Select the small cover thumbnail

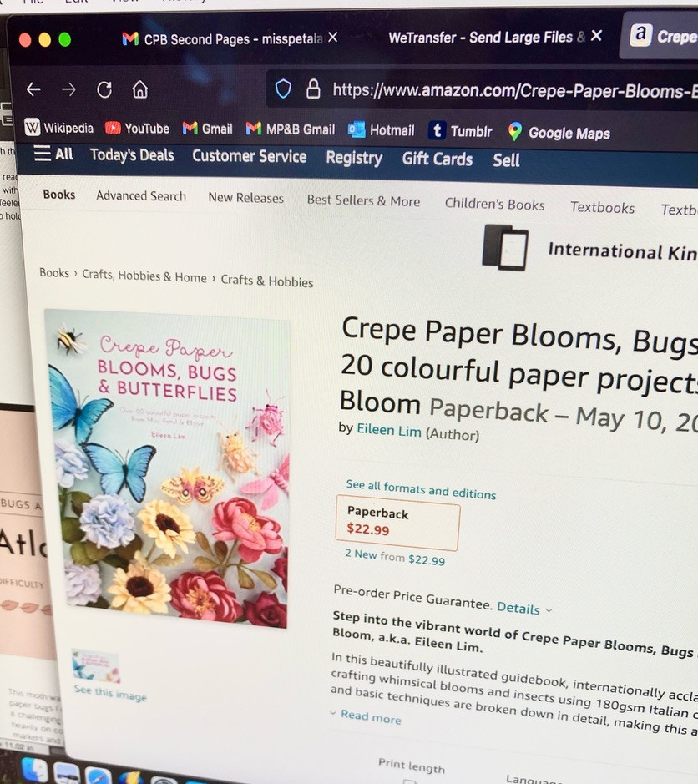click(95, 665)
